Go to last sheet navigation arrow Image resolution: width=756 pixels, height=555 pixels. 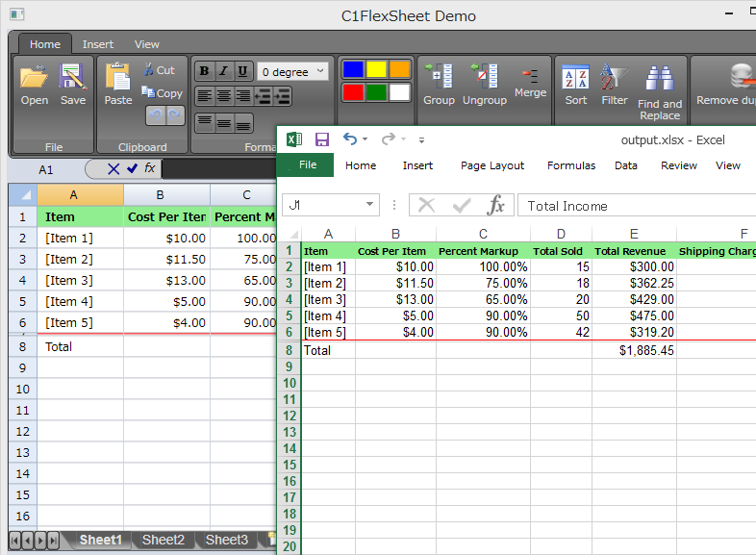pyautogui.click(x=53, y=540)
